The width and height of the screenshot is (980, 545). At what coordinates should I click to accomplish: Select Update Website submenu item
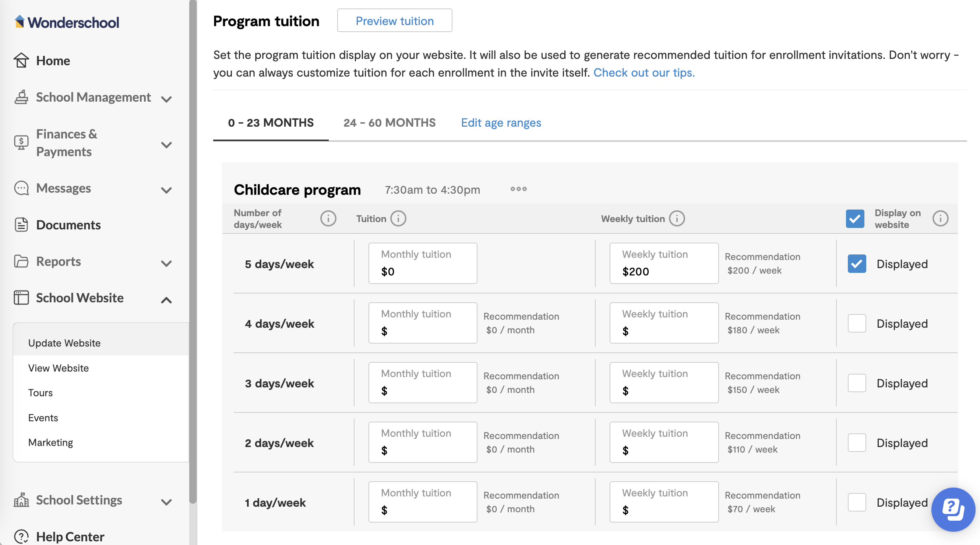point(101,343)
